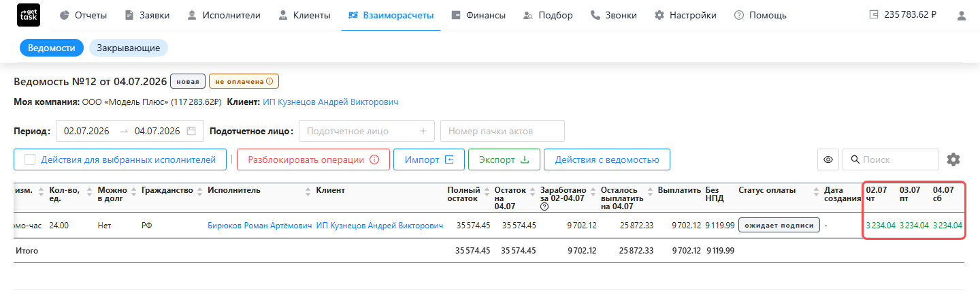This screenshot has height=306, width=980.
Task: Click the getTask logo
Action: click(29, 15)
